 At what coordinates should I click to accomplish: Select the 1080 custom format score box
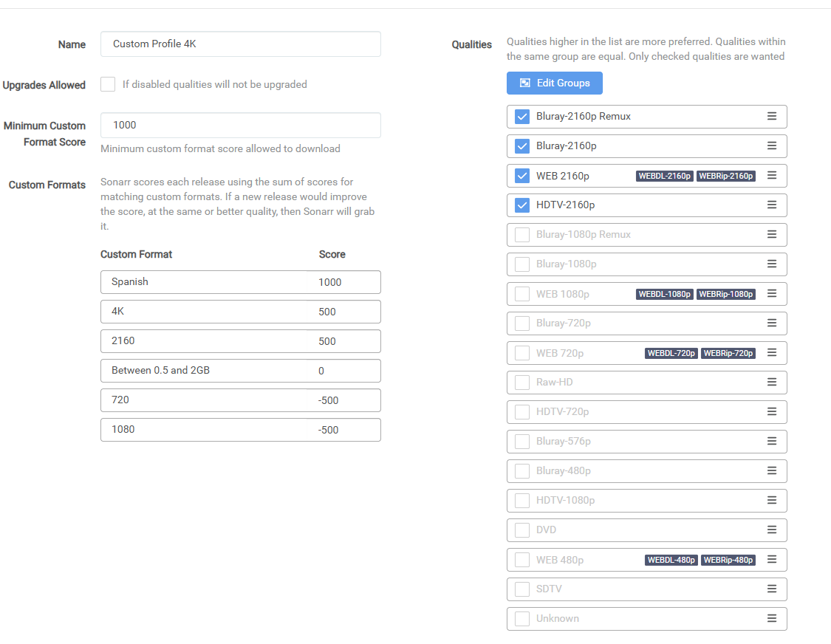coord(346,430)
